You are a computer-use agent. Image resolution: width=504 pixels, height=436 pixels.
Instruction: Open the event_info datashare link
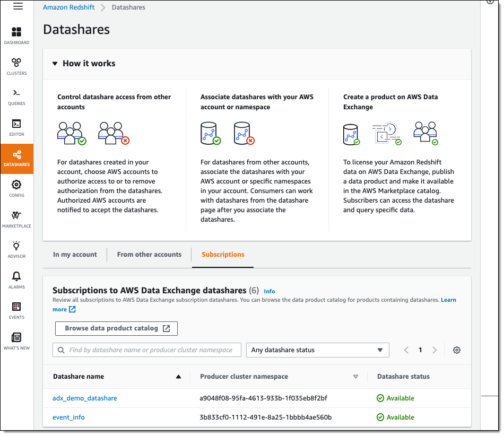pos(68,417)
